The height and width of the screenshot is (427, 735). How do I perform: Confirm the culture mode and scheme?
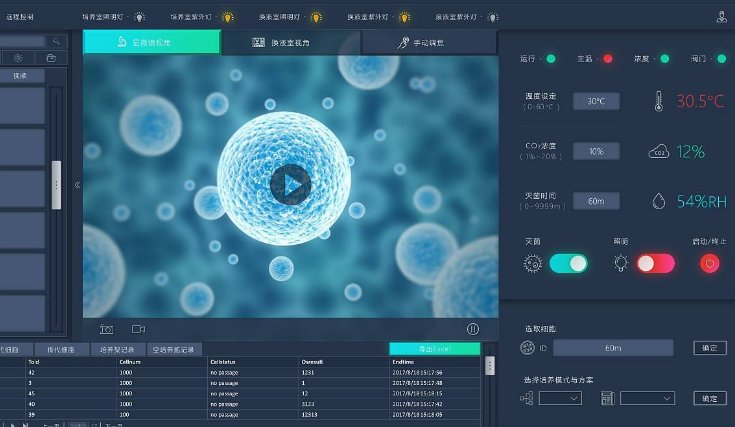pyautogui.click(x=710, y=398)
